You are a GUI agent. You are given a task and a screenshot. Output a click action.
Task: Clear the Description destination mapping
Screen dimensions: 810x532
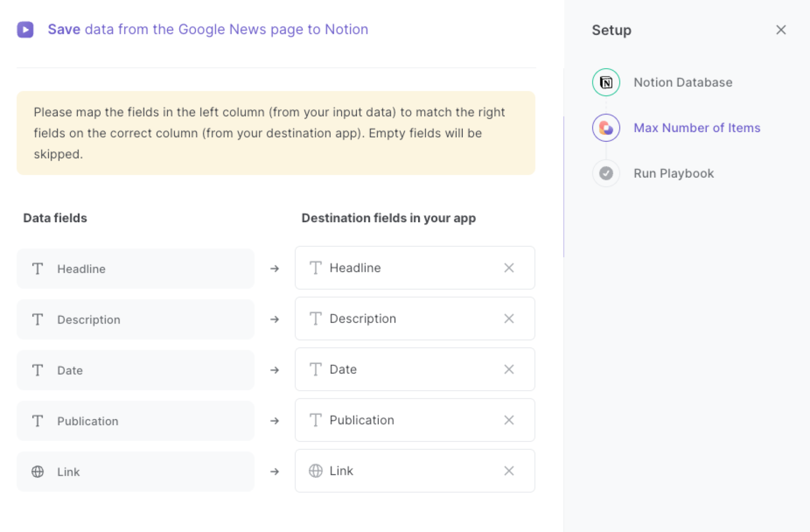pos(509,318)
